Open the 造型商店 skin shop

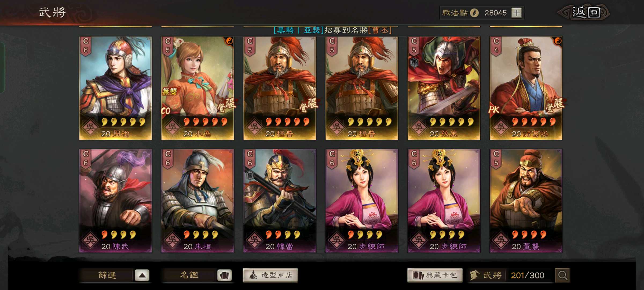(270, 275)
